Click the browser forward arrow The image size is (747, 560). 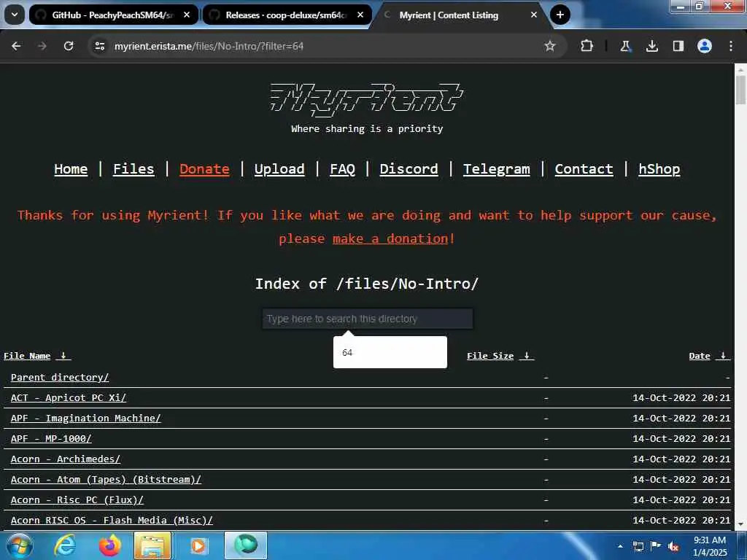(x=42, y=46)
